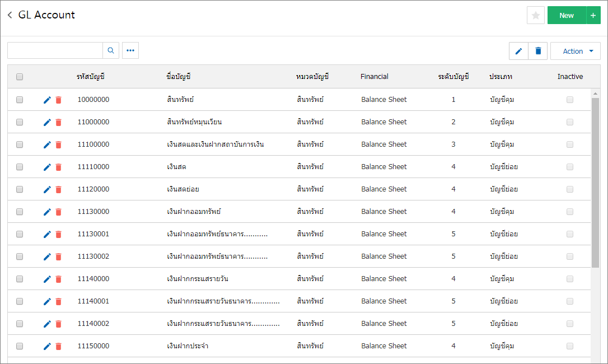Open the Action dropdown menu
The height and width of the screenshot is (364, 608).
click(x=576, y=51)
